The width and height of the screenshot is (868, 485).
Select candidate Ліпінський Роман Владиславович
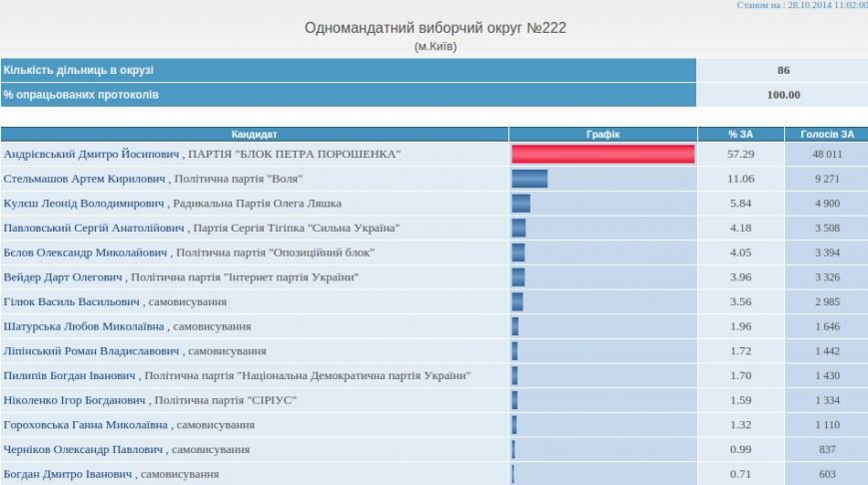click(91, 350)
